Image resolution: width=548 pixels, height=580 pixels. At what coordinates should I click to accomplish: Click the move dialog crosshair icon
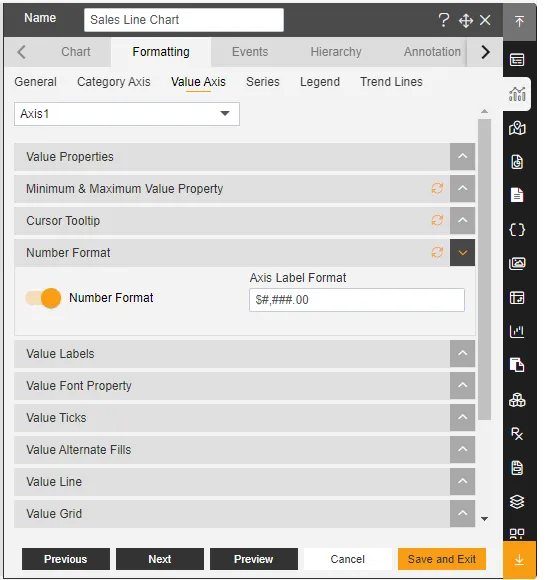[465, 20]
